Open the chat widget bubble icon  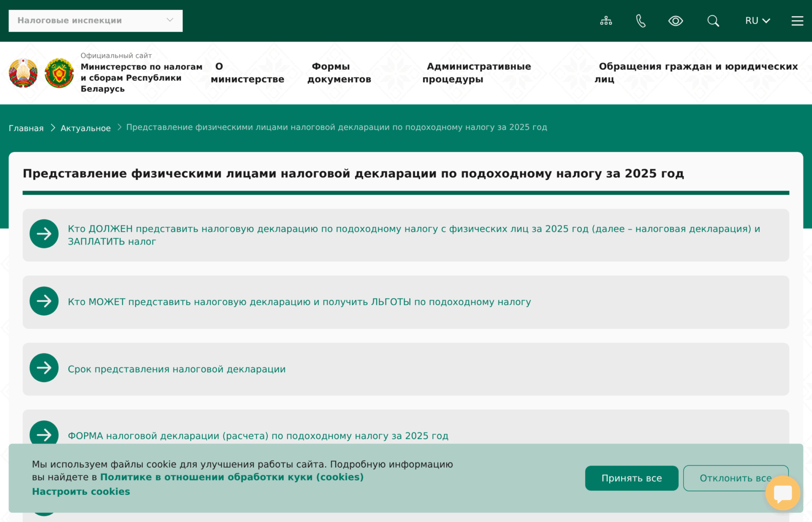(x=783, y=493)
